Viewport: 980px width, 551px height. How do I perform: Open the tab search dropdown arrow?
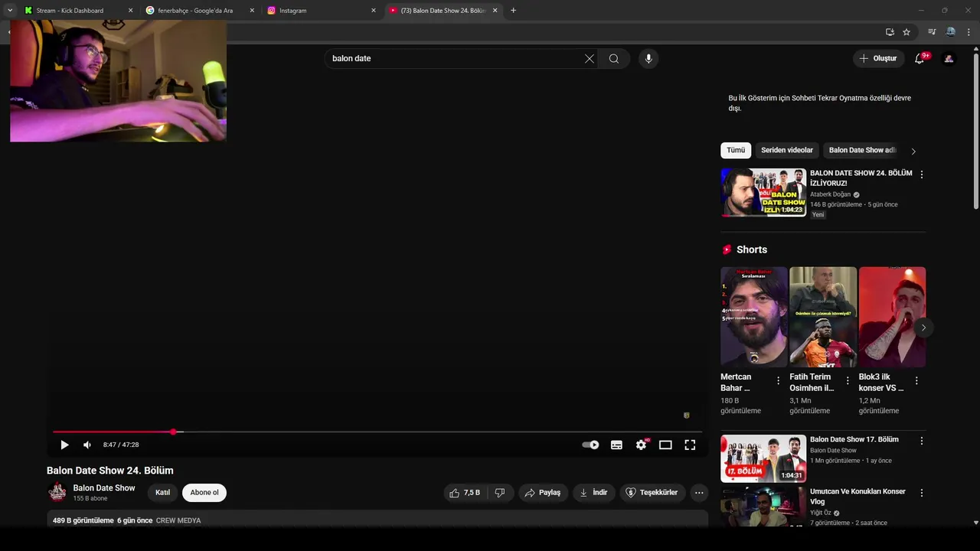point(10,11)
